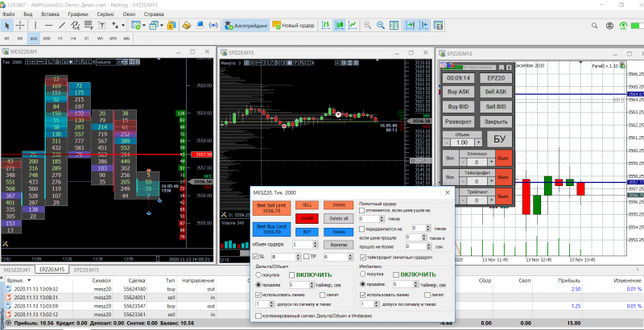Click the Delete all button
The image size is (644, 330).
tap(338, 219)
